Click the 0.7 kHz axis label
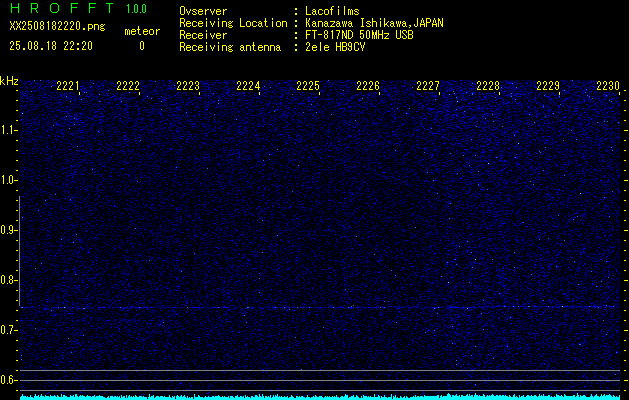The height and width of the screenshot is (400, 629). click(9, 330)
